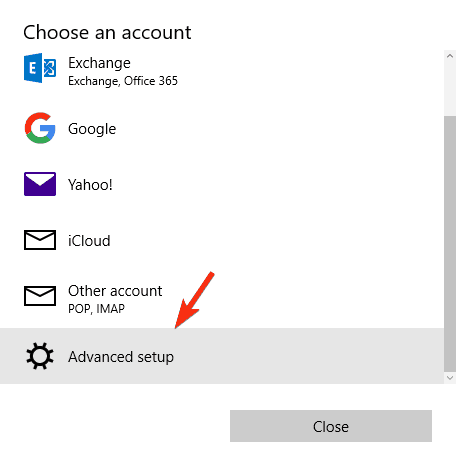Click the scrollbar track above the thumb
The height and width of the screenshot is (456, 456).
pyautogui.click(x=450, y=89)
